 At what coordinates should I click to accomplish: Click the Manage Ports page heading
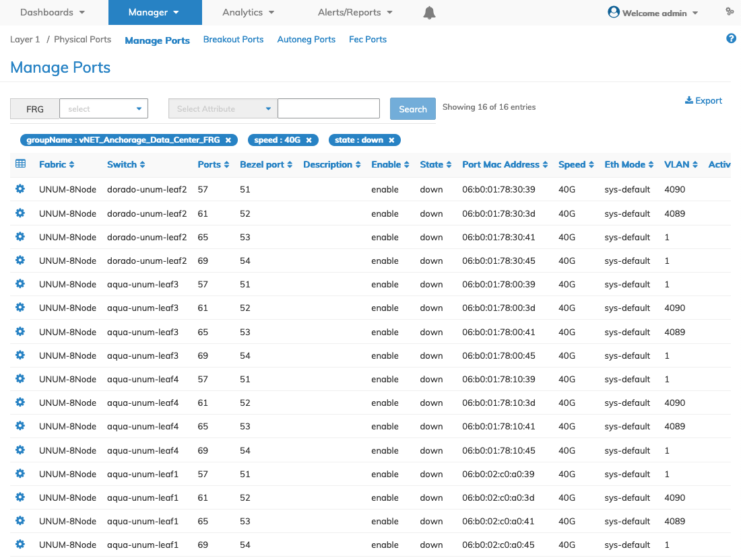[61, 67]
